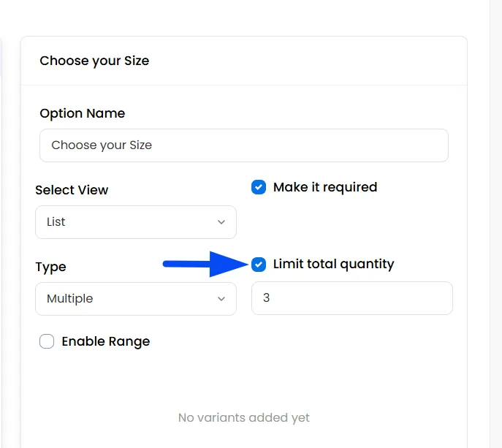Open the Select View dropdown showing List
502x448 pixels.
[136, 222]
